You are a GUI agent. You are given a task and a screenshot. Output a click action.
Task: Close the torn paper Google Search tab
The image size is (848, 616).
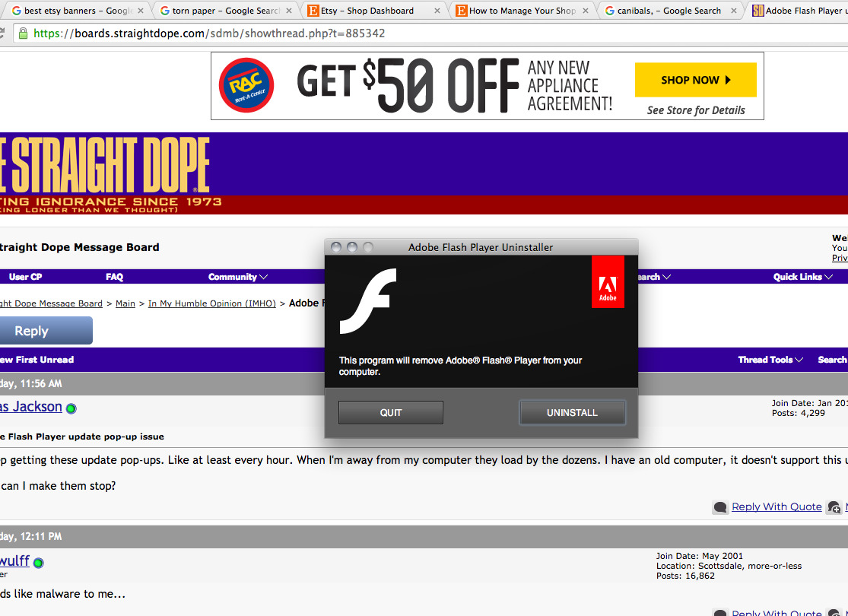pos(289,11)
